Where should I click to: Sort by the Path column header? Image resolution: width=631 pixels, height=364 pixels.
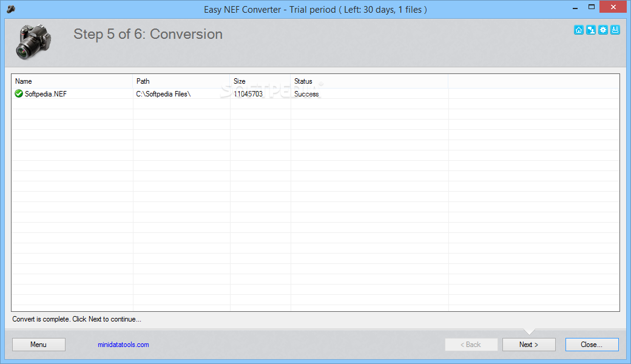click(181, 81)
